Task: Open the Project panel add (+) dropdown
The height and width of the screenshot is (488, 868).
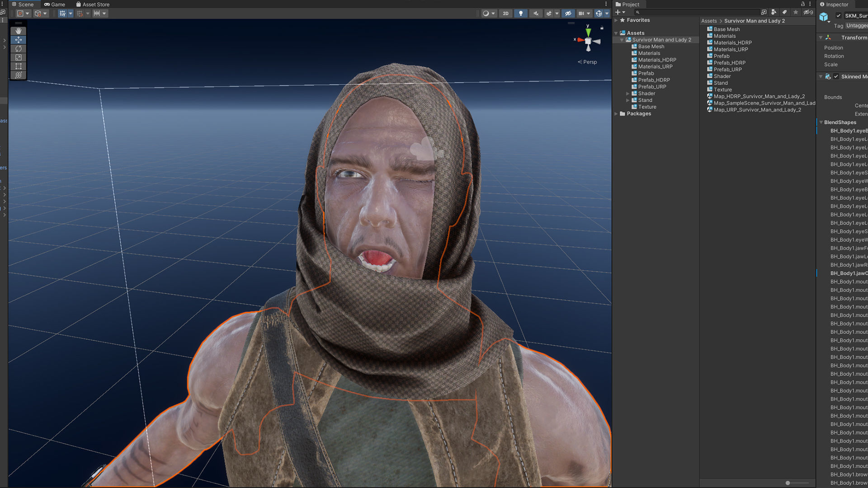Action: [620, 12]
